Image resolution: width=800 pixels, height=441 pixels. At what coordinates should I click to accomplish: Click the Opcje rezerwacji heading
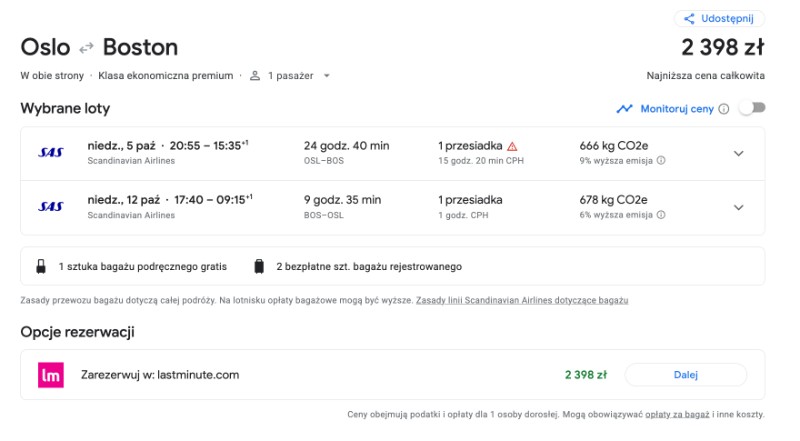(x=78, y=332)
